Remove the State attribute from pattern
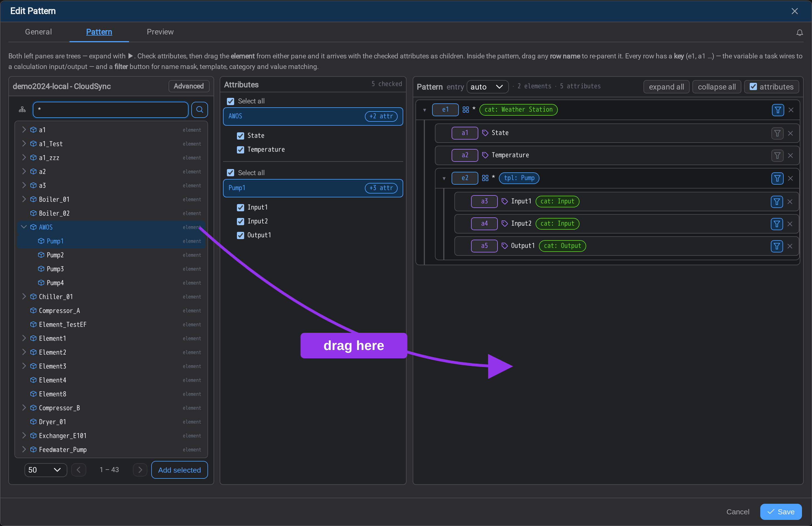Screen dimensions: 812x526 (x=790, y=133)
